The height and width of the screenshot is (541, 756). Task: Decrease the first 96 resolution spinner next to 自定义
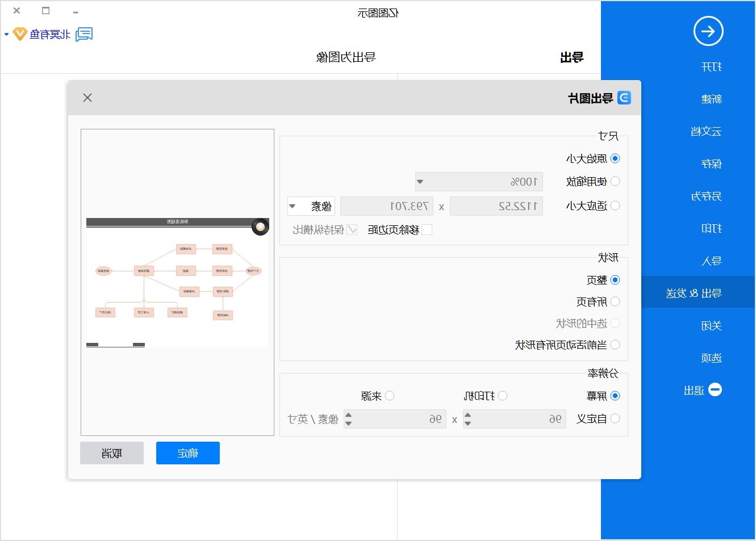468,423
